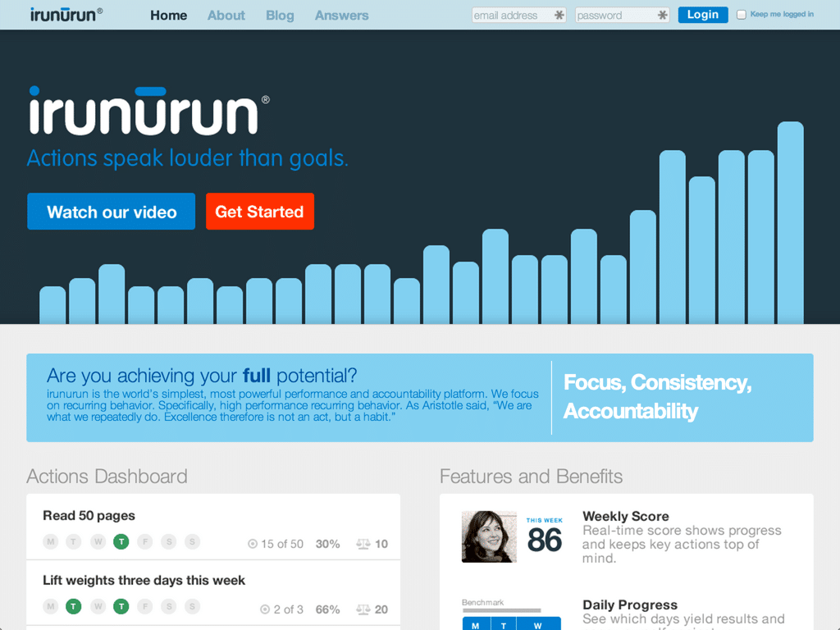Go to the Answers page

click(341, 16)
